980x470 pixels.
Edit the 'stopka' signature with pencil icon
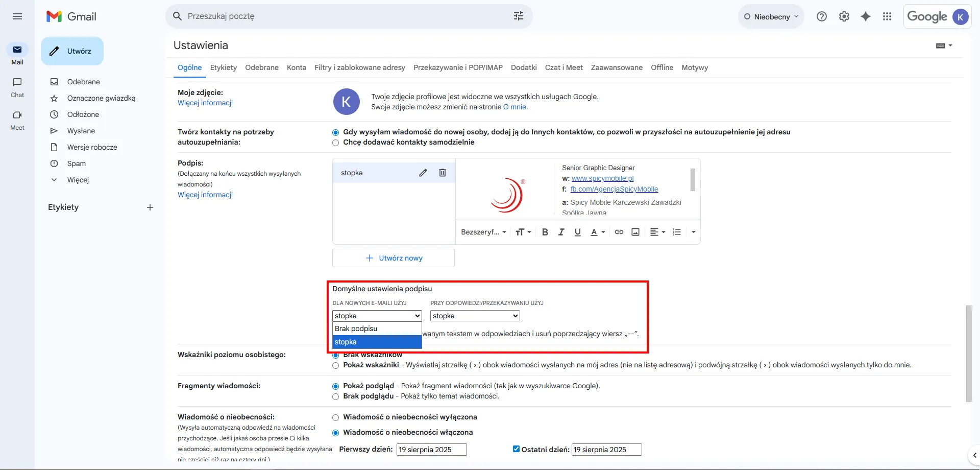[x=423, y=173]
